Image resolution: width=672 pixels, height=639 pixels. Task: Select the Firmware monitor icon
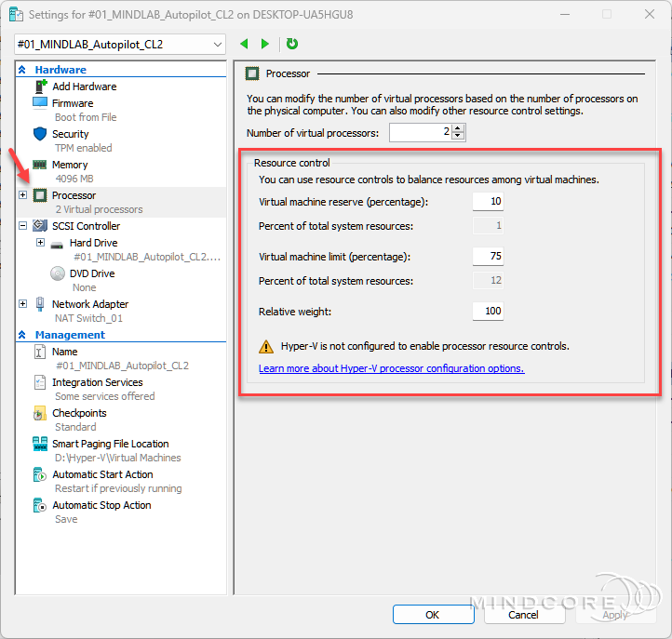coord(40,103)
